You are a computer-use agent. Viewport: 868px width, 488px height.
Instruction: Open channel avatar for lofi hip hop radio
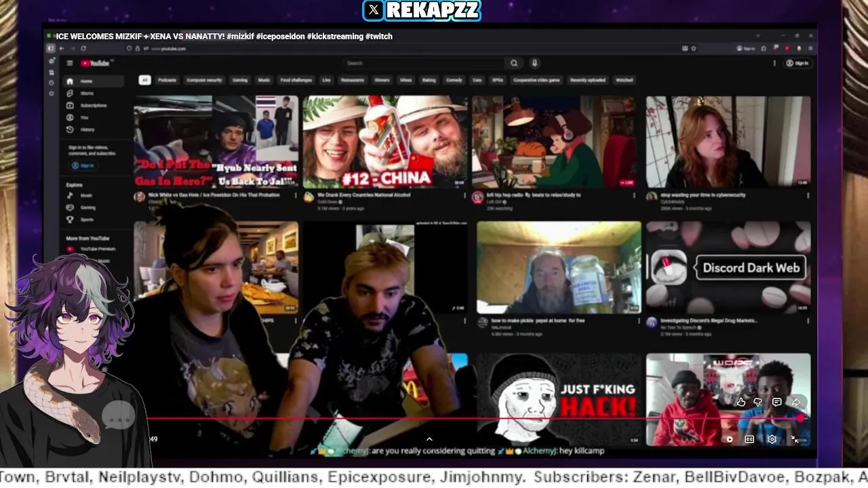(478, 197)
